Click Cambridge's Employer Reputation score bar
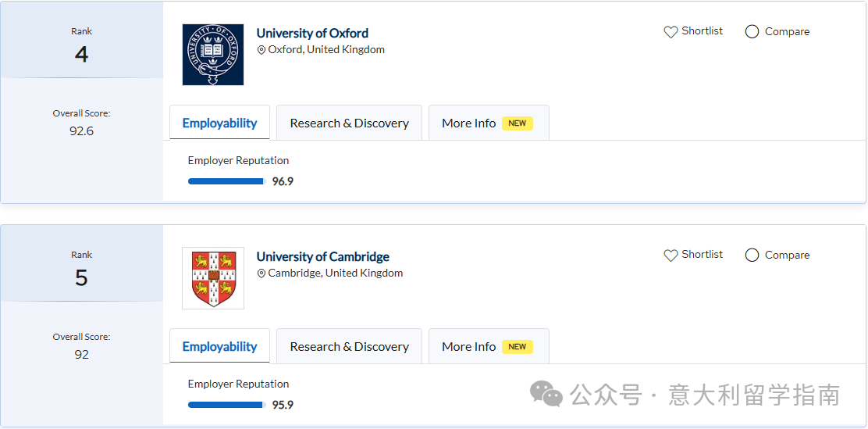Screen dimensions: 868x429 226,405
